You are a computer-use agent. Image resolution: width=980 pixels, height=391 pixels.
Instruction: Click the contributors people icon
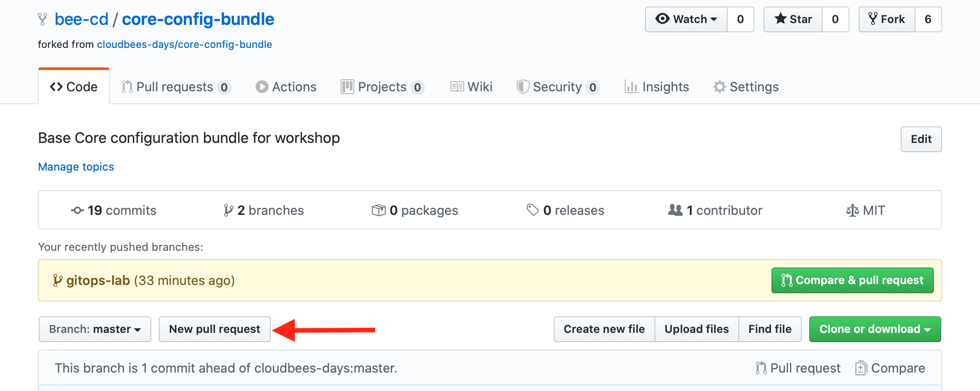[675, 210]
